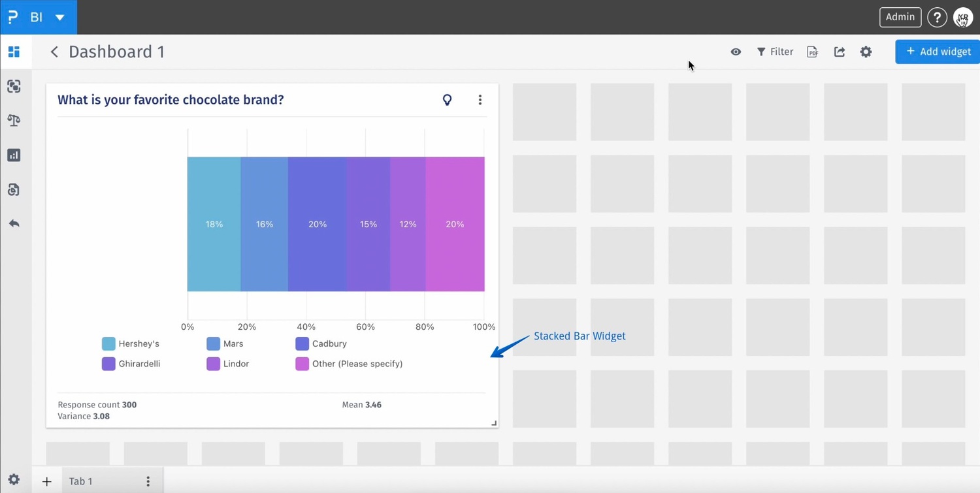980x493 pixels.
Task: Add a new tab with plus icon
Action: (46, 482)
